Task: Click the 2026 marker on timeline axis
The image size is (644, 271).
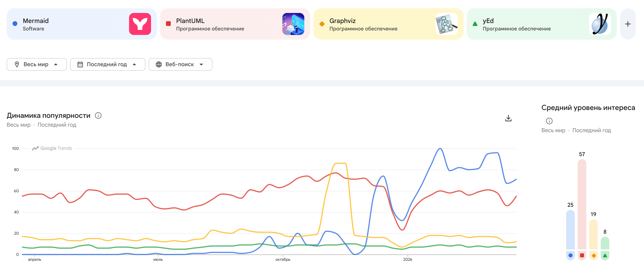Action: coord(407,259)
